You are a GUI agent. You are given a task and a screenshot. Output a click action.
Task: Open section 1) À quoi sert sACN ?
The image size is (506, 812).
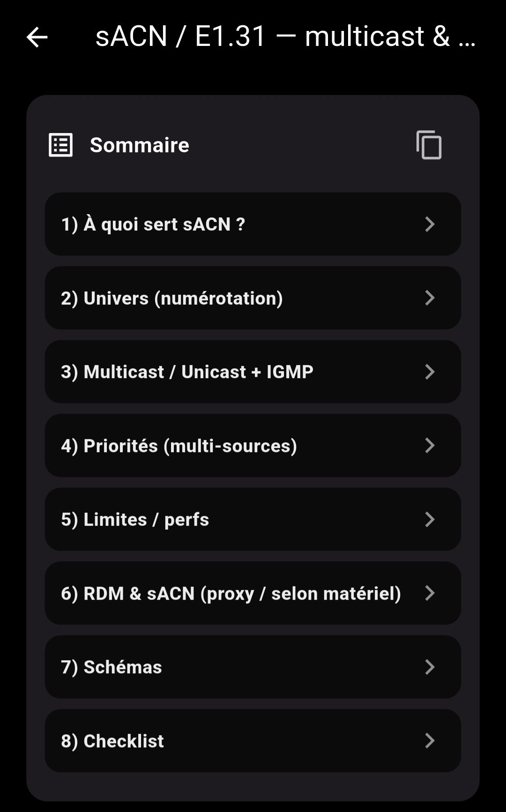(153, 224)
